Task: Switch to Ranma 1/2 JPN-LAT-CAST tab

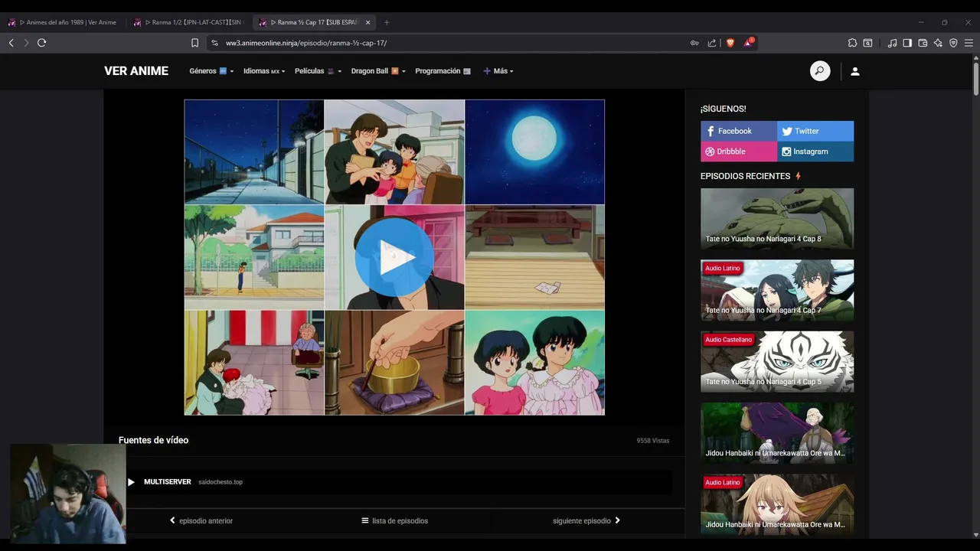Action: coord(189,22)
